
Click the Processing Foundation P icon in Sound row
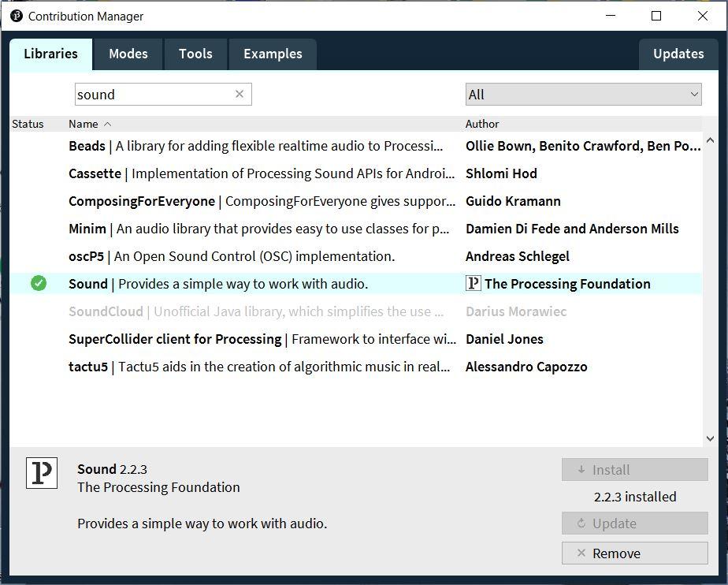coord(473,283)
